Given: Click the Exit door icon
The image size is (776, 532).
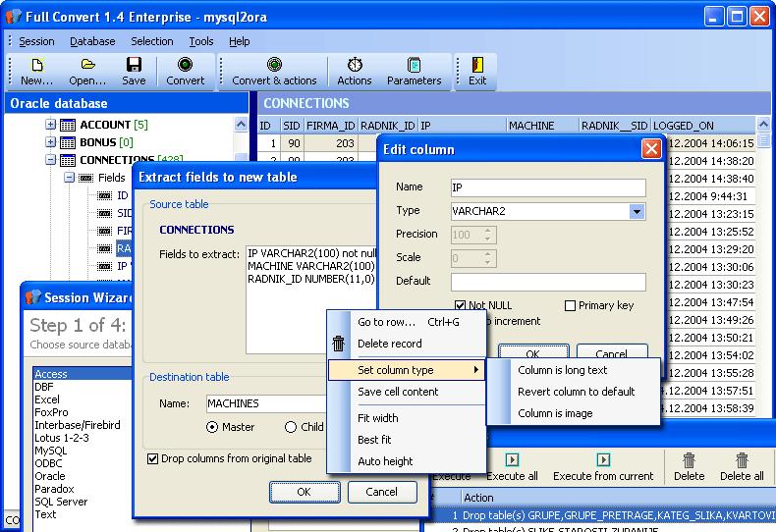Looking at the screenshot, I should click(477, 65).
